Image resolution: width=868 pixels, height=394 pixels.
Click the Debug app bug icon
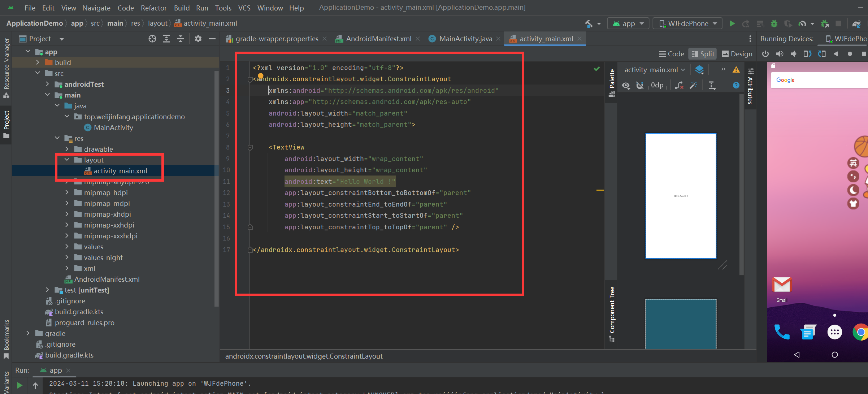(x=774, y=23)
